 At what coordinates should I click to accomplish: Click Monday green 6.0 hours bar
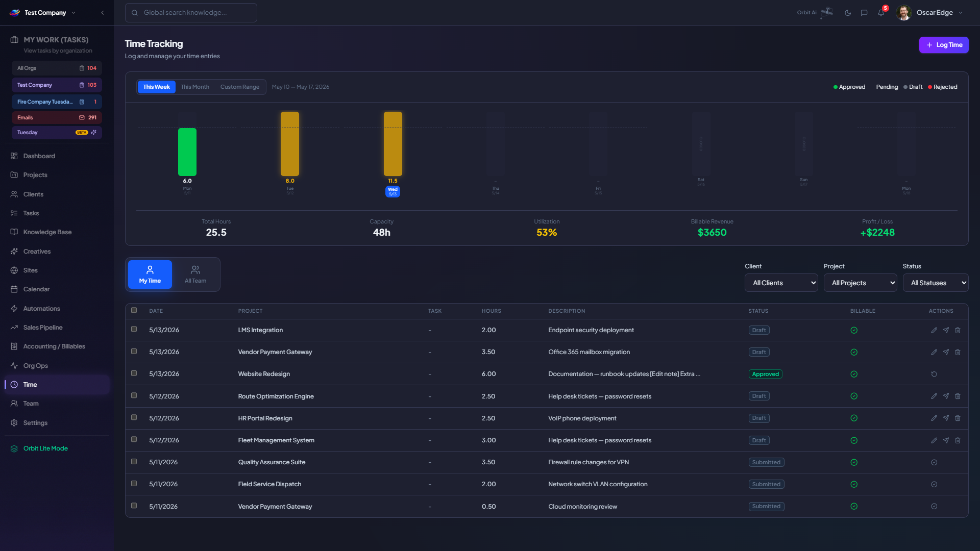tap(187, 152)
